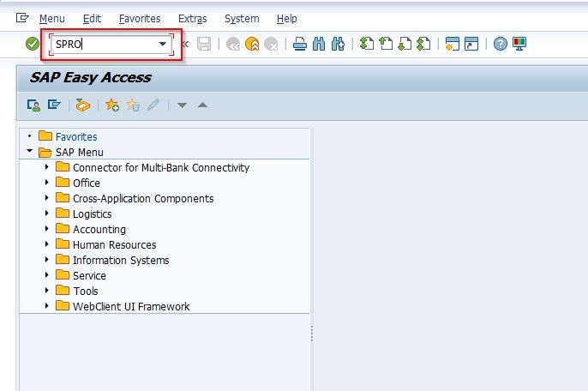Image resolution: width=588 pixels, height=391 pixels.
Task: Click the Find binoculars icon
Action: tap(319, 44)
